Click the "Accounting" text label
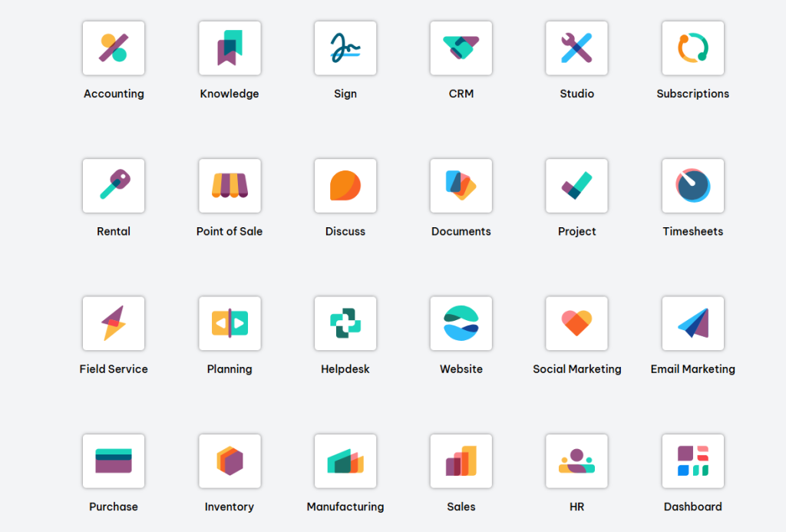The height and width of the screenshot is (532, 786). point(114,94)
